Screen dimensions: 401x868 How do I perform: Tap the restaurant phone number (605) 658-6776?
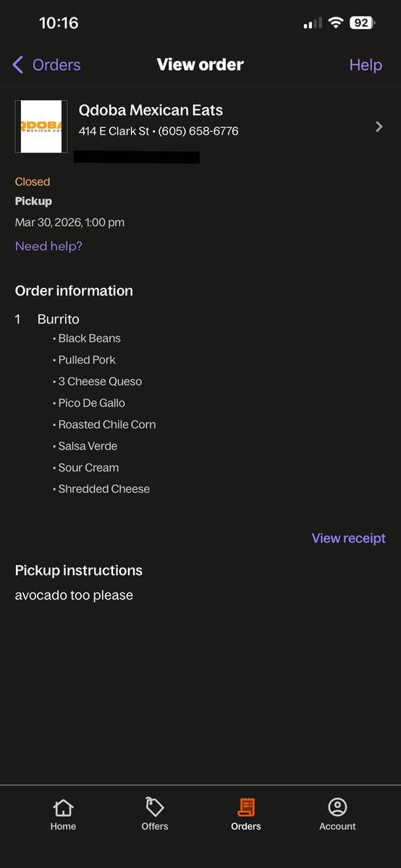[198, 132]
